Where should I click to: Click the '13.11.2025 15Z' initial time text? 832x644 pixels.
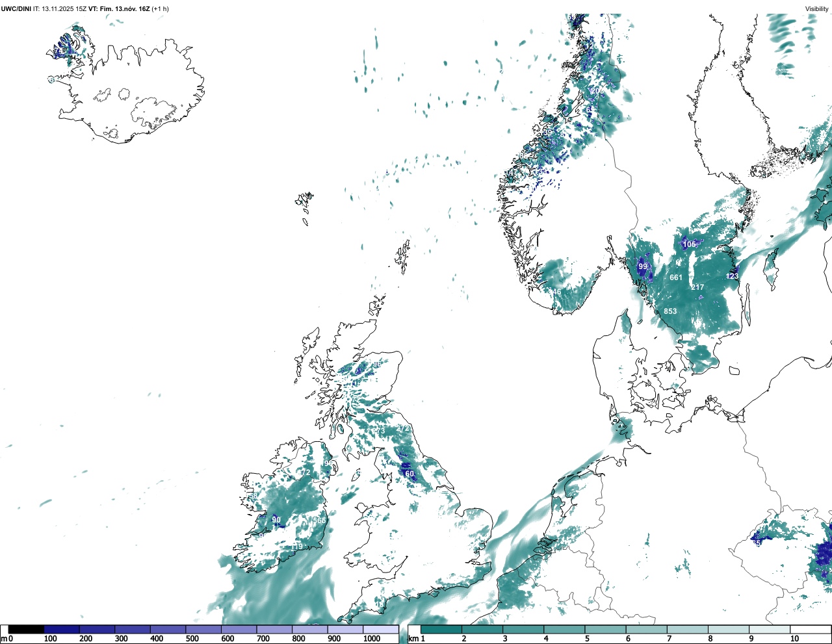tap(64, 8)
